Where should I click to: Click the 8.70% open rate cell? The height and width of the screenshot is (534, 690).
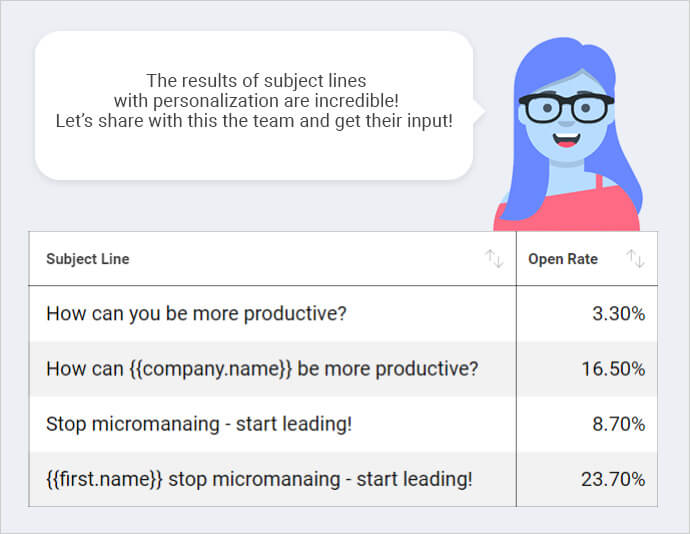pos(587,424)
